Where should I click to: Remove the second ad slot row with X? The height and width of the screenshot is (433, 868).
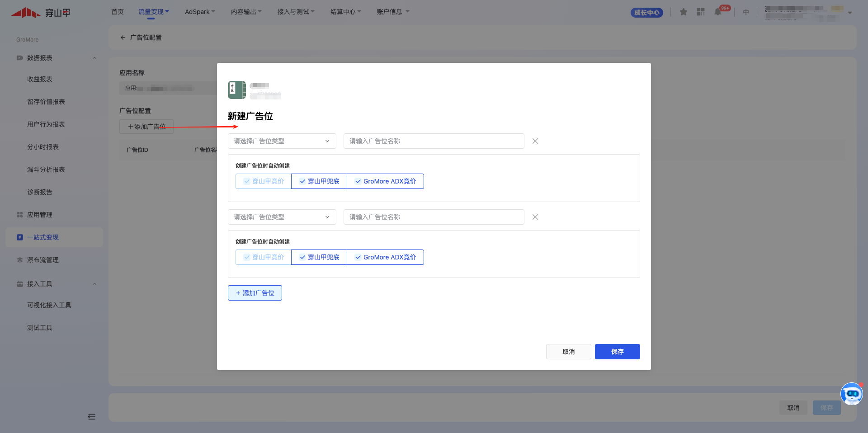(x=535, y=217)
